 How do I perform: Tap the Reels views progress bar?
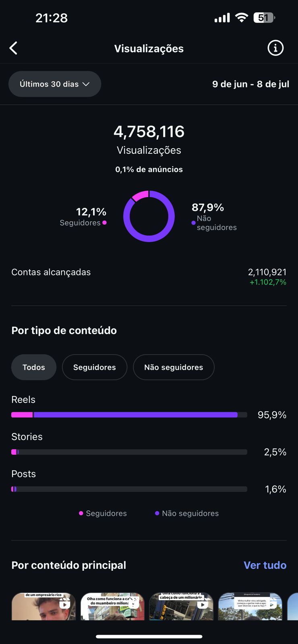click(x=129, y=415)
